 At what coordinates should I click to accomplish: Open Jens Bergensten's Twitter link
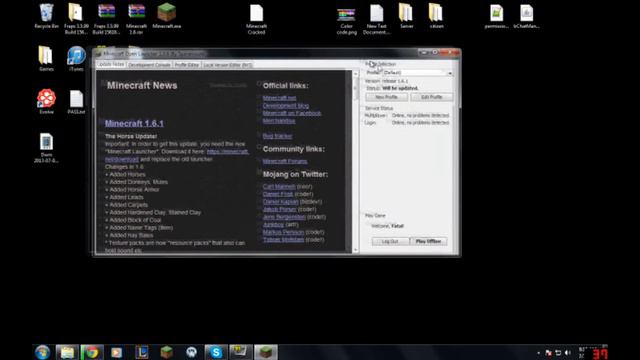coord(284,217)
